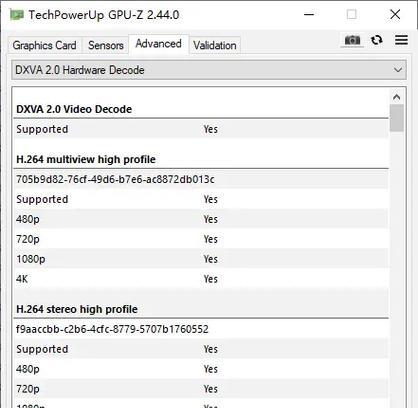Click the camera screenshot icon
The image size is (418, 408).
352,40
